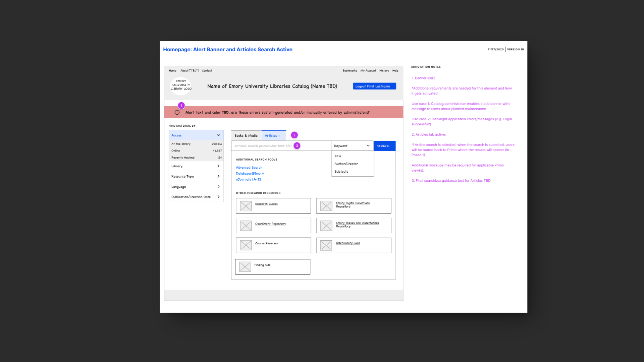Viewport: 644px width, 362px height.
Task: Click the InterLibrary Loan placeholder image
Action: pos(326,245)
